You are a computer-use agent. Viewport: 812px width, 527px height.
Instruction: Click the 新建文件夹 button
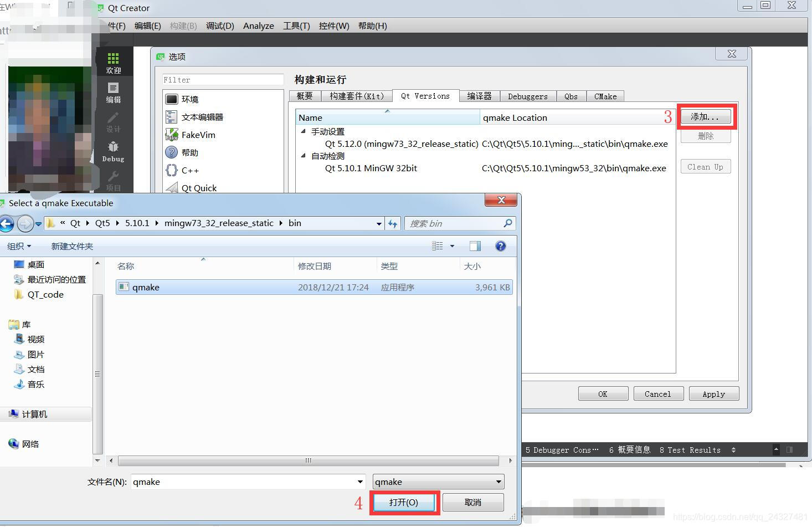point(72,246)
